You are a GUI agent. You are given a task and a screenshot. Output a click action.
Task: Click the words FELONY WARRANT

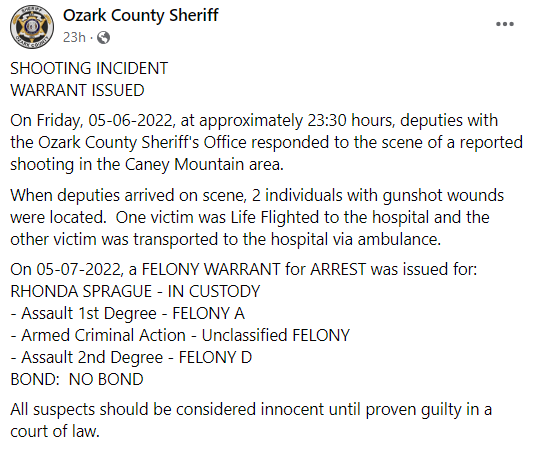point(211,269)
